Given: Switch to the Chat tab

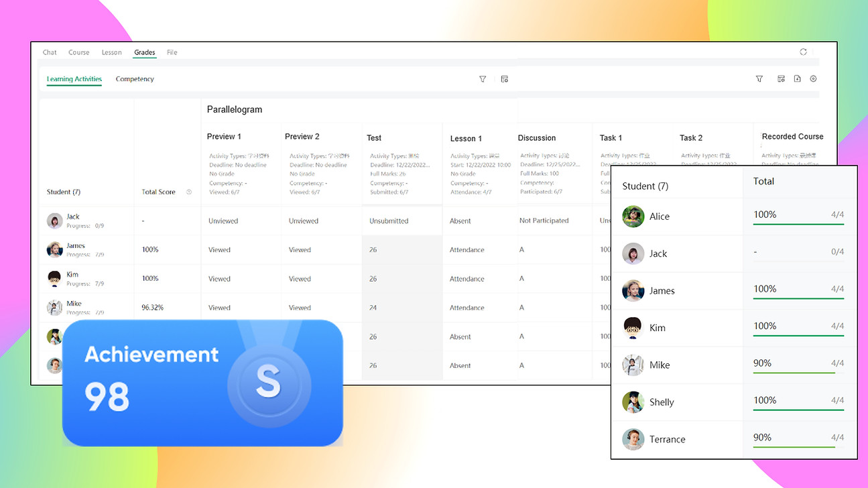Looking at the screenshot, I should click(50, 52).
